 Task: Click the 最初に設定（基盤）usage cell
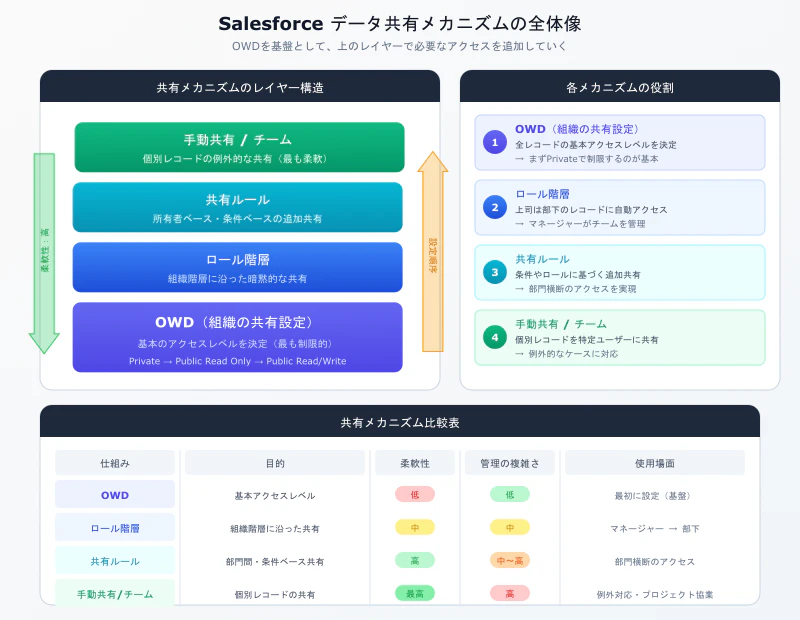pyautogui.click(x=655, y=495)
